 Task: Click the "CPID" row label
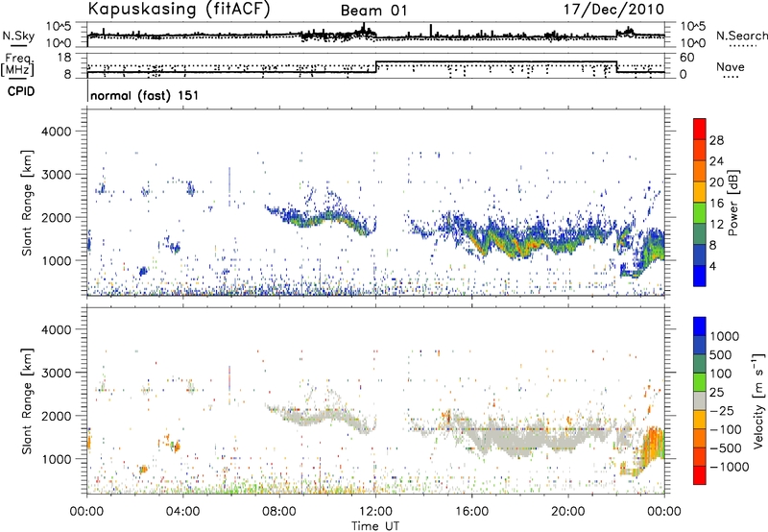21,91
